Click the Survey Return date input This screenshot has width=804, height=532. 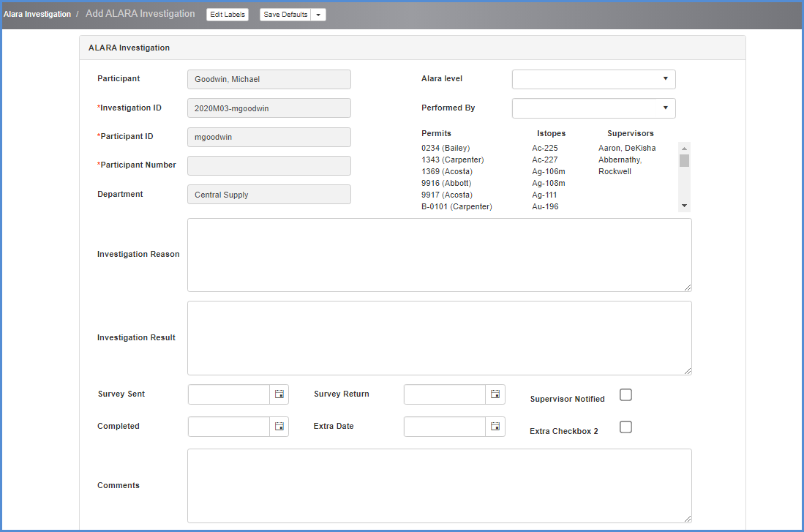point(445,394)
